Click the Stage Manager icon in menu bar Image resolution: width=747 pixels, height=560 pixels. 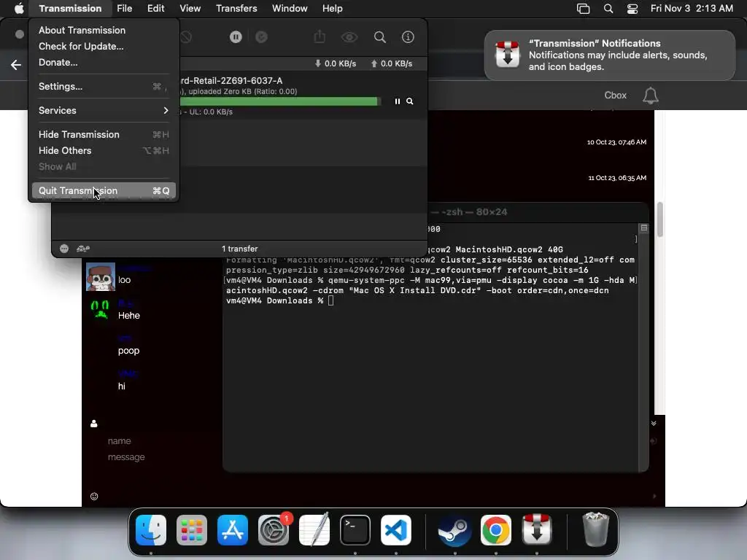tap(583, 9)
